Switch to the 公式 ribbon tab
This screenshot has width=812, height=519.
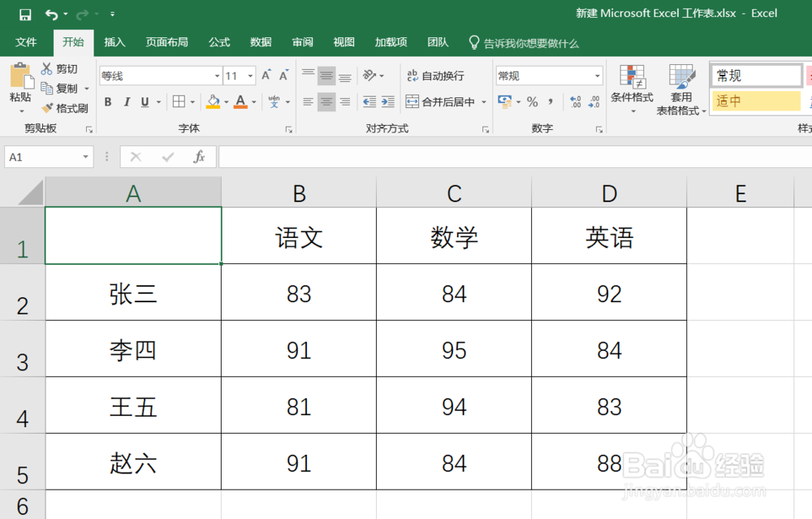[219, 42]
